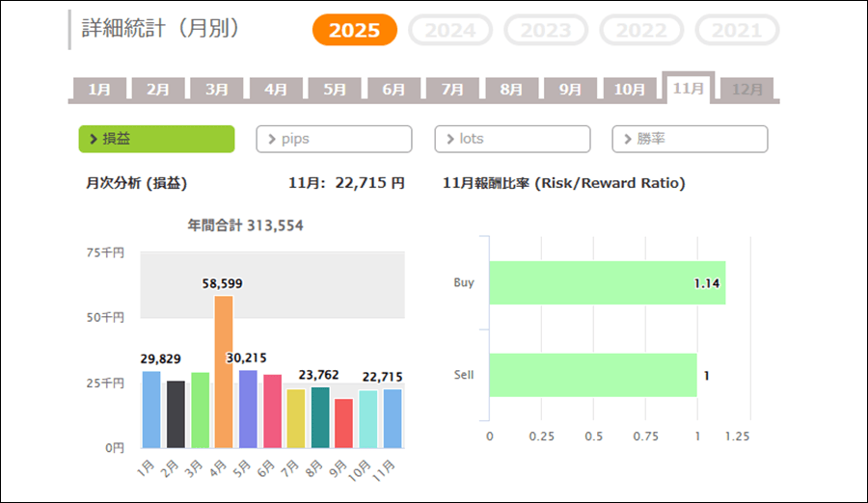Switch to the 4月 tab
868x503 pixels.
(276, 90)
